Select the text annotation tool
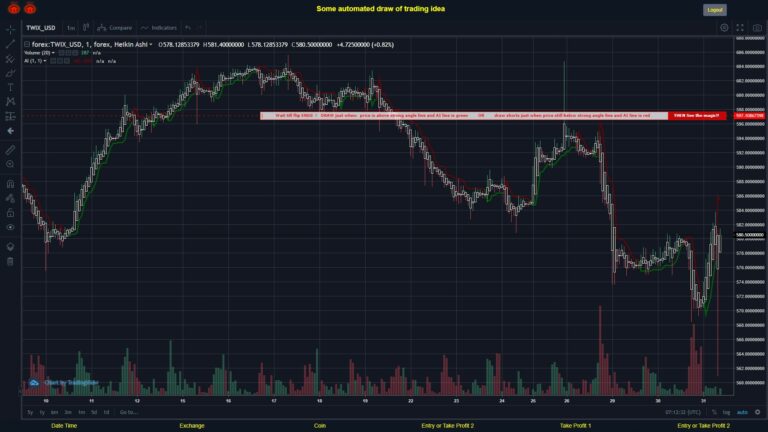 coord(10,87)
